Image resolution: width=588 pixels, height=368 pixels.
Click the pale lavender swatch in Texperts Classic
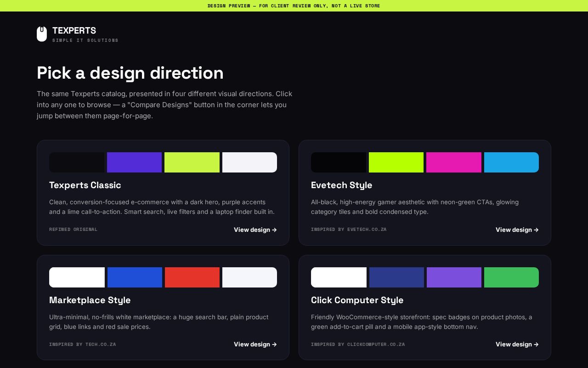tap(249, 162)
